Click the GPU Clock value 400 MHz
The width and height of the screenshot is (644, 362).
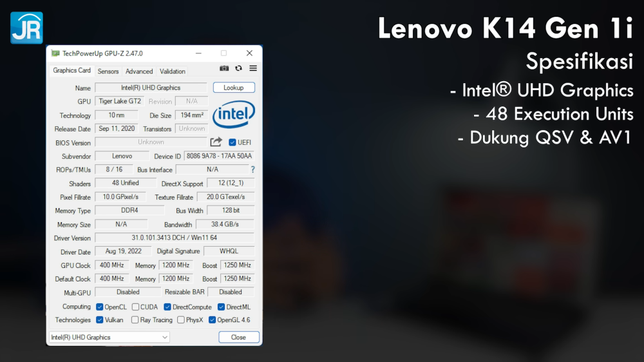point(111,265)
